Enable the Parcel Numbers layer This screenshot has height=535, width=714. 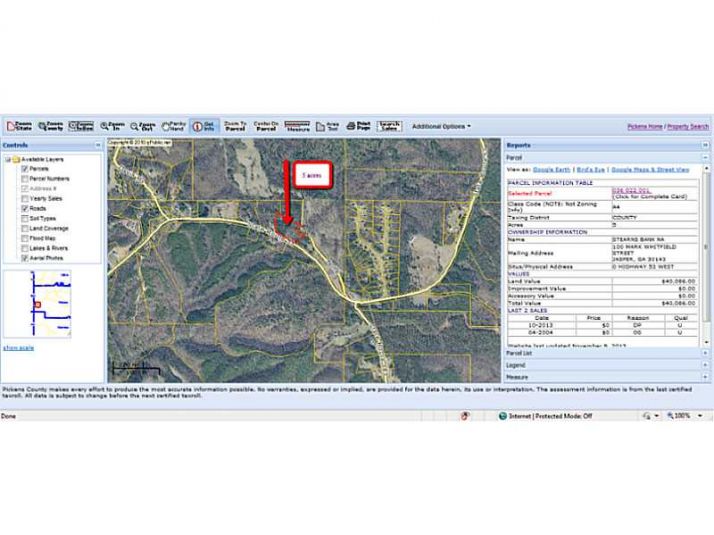click(25, 179)
